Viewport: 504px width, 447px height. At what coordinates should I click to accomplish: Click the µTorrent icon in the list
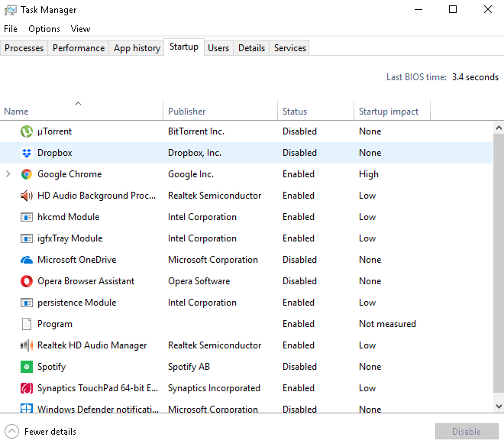click(27, 131)
